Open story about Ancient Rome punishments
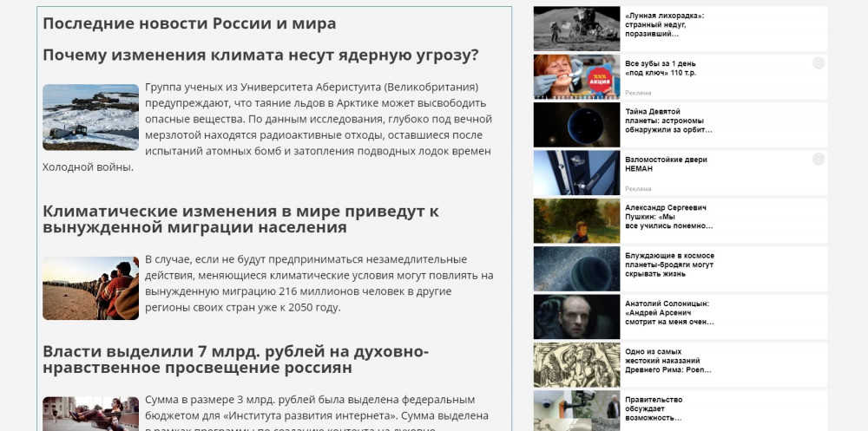 [668, 361]
